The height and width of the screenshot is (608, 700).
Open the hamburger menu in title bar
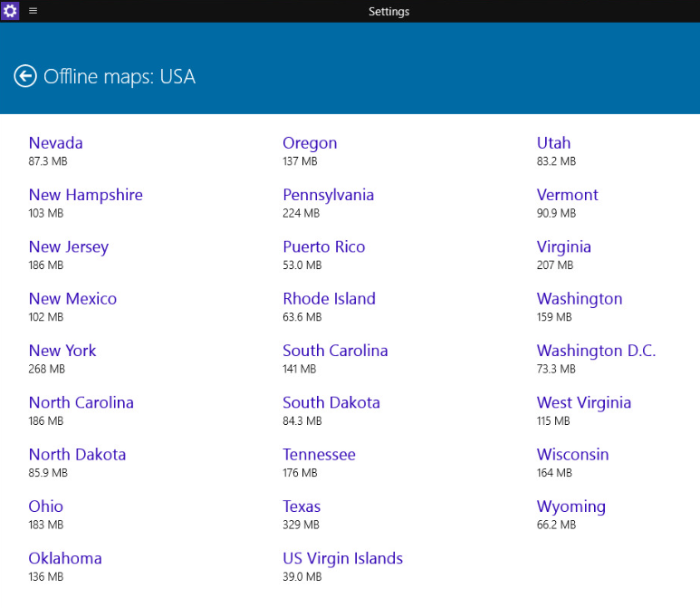click(x=33, y=10)
